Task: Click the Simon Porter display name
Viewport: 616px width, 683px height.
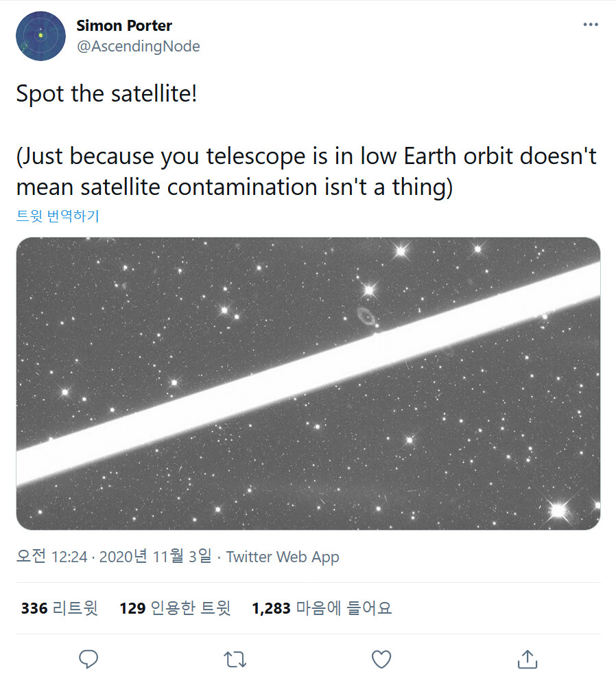Action: point(124,26)
